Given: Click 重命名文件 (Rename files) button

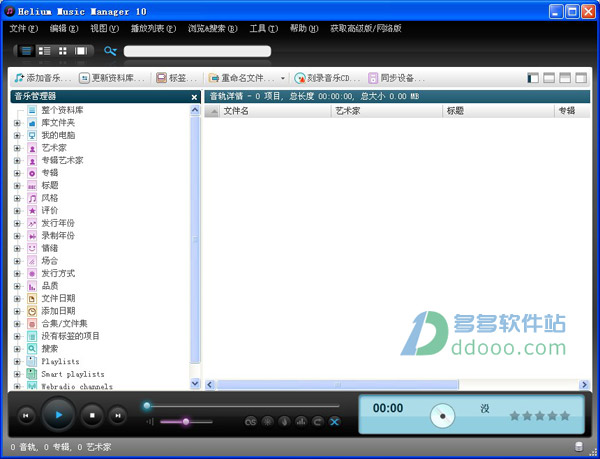Looking at the screenshot, I should pyautogui.click(x=242, y=78).
